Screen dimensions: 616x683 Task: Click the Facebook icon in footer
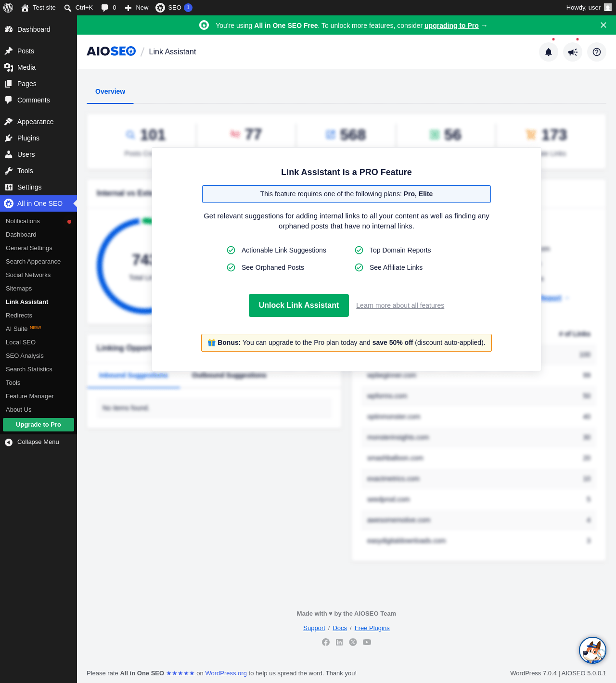(326, 642)
